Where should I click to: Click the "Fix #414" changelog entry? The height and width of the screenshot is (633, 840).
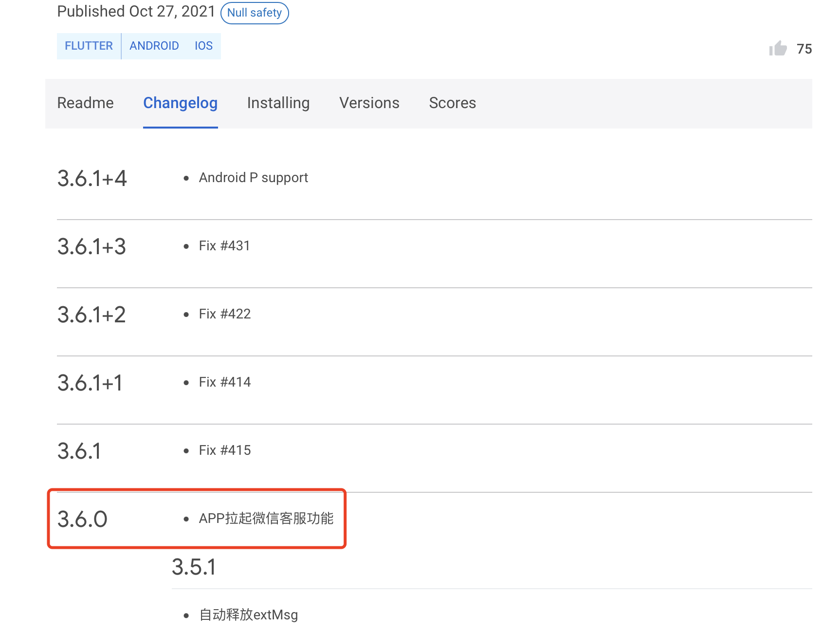pyautogui.click(x=225, y=382)
